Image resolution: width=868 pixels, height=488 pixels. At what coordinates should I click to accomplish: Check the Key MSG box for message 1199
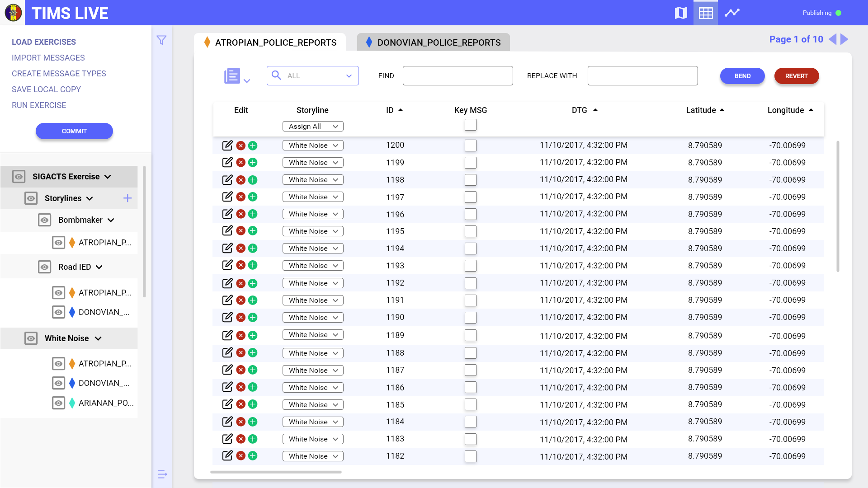(x=470, y=163)
